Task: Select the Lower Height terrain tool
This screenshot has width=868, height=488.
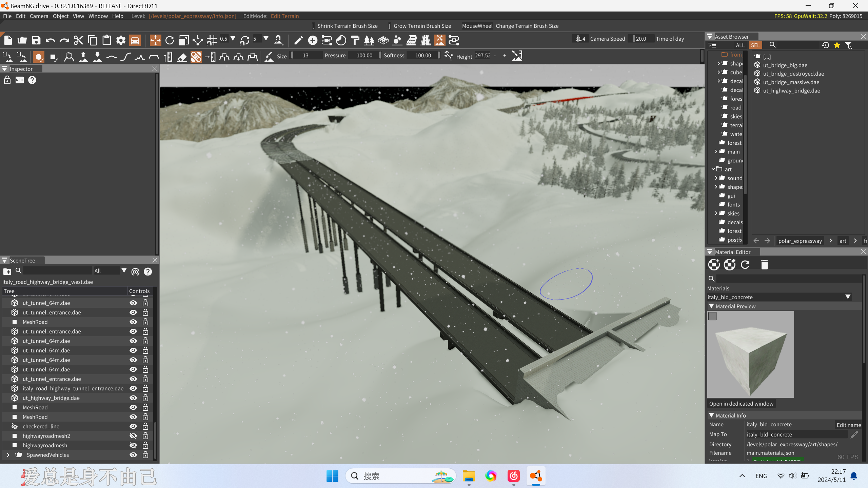Action: coord(98,57)
